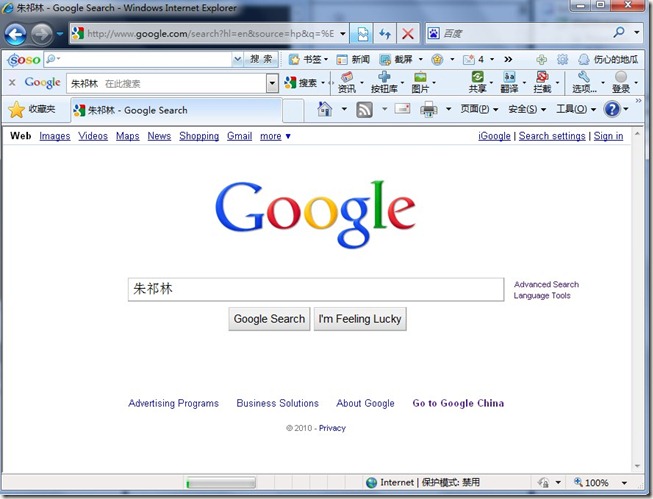Open a new blank tab
The image size is (653, 499).
[293, 111]
